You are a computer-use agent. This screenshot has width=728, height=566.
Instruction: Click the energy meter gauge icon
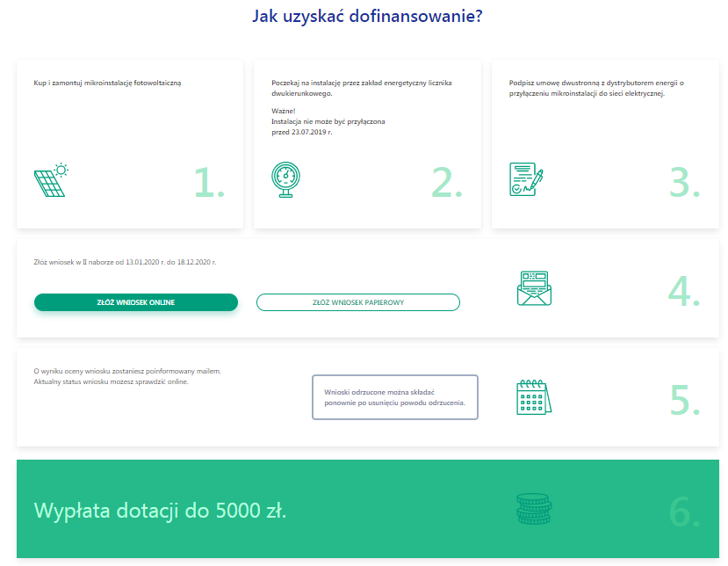(x=286, y=180)
